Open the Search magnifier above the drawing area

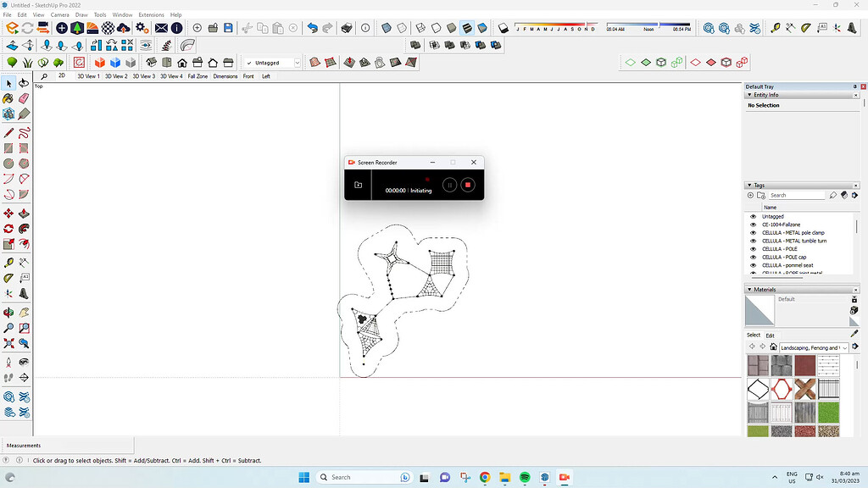(43, 76)
